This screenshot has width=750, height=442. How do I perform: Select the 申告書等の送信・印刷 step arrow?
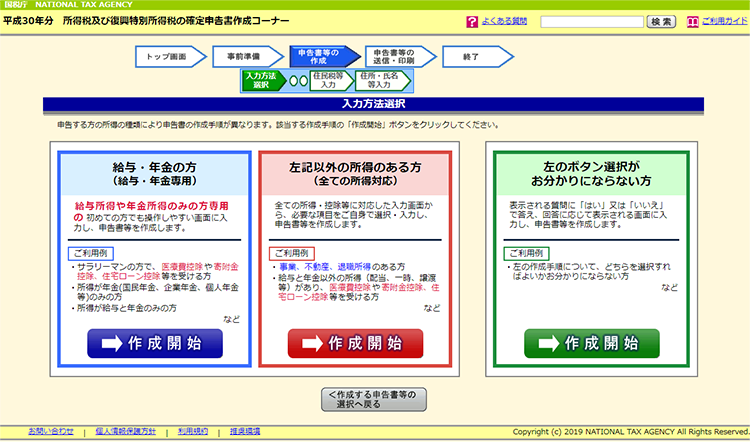401,56
